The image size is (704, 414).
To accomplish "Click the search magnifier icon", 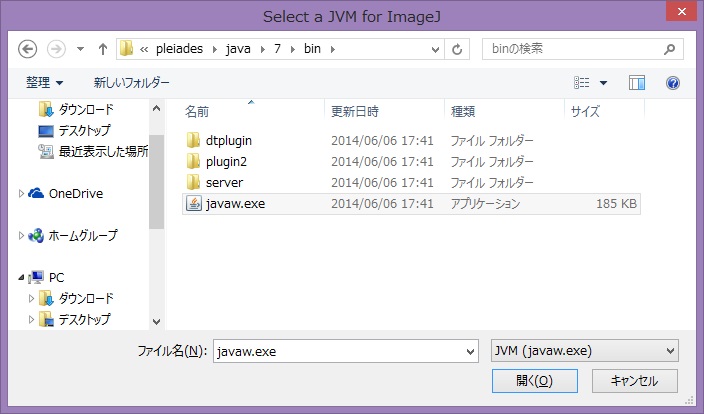I will pyautogui.click(x=669, y=48).
